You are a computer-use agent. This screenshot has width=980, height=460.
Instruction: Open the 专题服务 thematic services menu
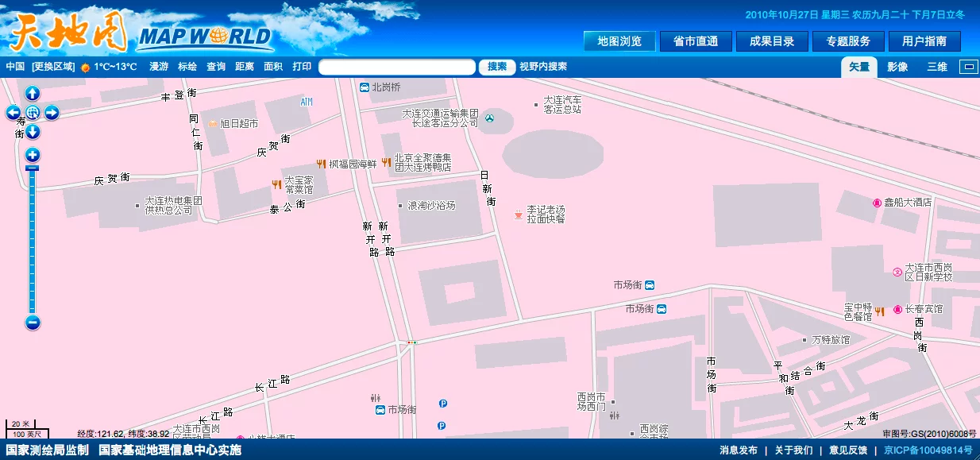848,41
